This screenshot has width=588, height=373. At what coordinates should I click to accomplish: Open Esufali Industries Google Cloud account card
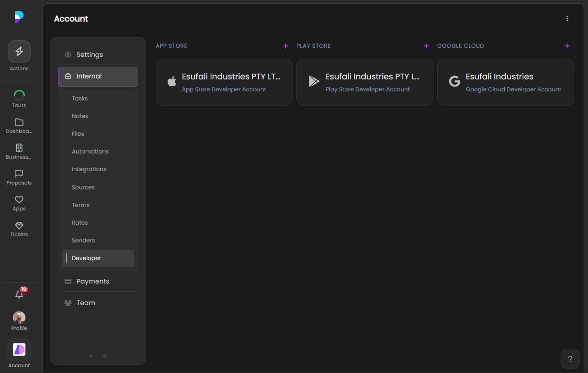[505, 82]
